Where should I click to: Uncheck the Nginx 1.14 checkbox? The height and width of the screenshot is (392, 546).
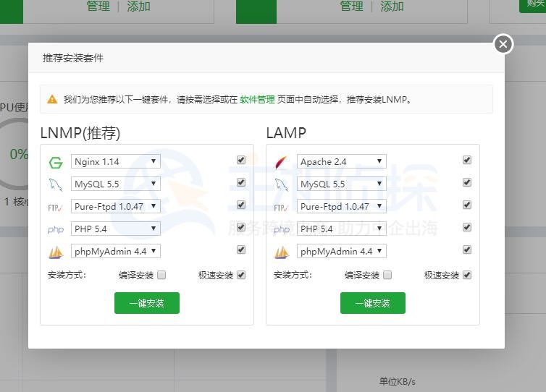tap(241, 160)
